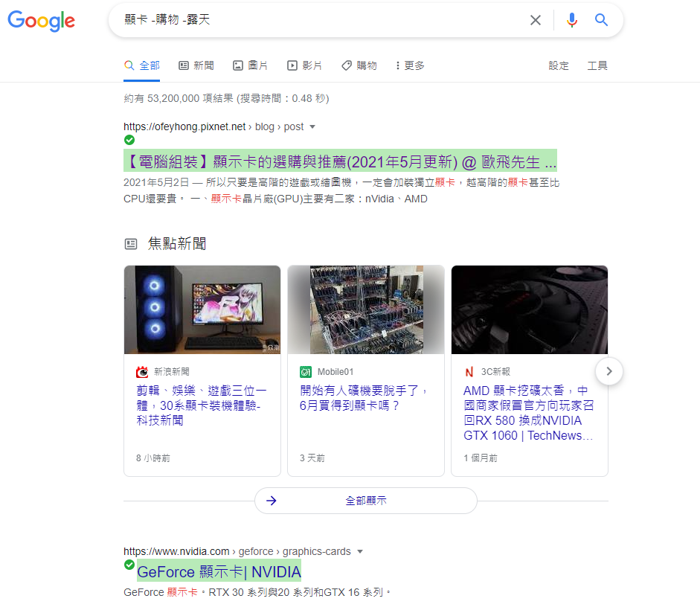Open 設定 settings menu
This screenshot has height=613, width=700.
(x=559, y=65)
